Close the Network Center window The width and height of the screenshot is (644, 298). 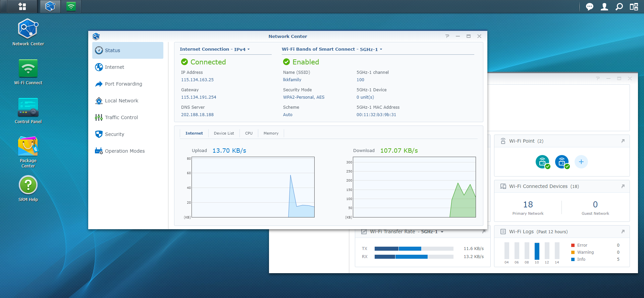coord(479,36)
